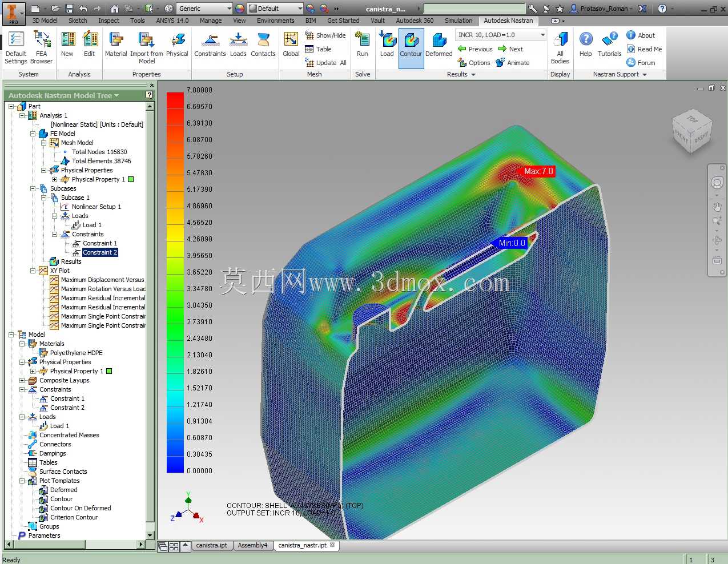Click the mesh Show/Hide button
The width and height of the screenshot is (728, 564).
[325, 35]
